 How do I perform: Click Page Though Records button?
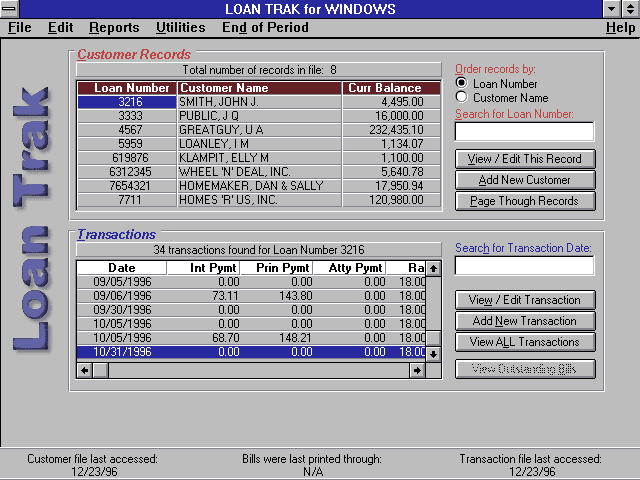point(525,201)
